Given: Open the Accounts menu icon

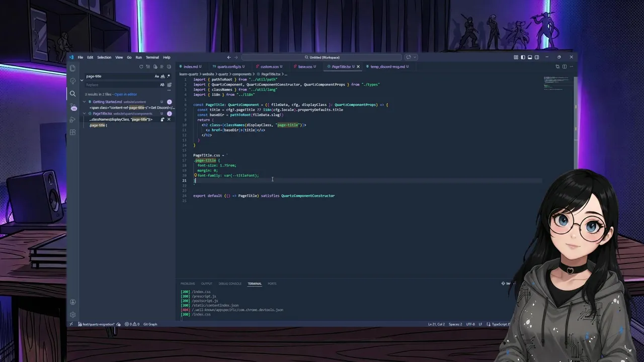Looking at the screenshot, I should click(x=73, y=302).
